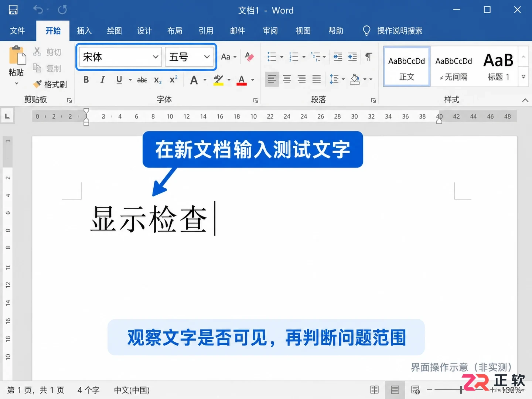Switch to the 插入 tab
The image size is (532, 399).
point(84,31)
